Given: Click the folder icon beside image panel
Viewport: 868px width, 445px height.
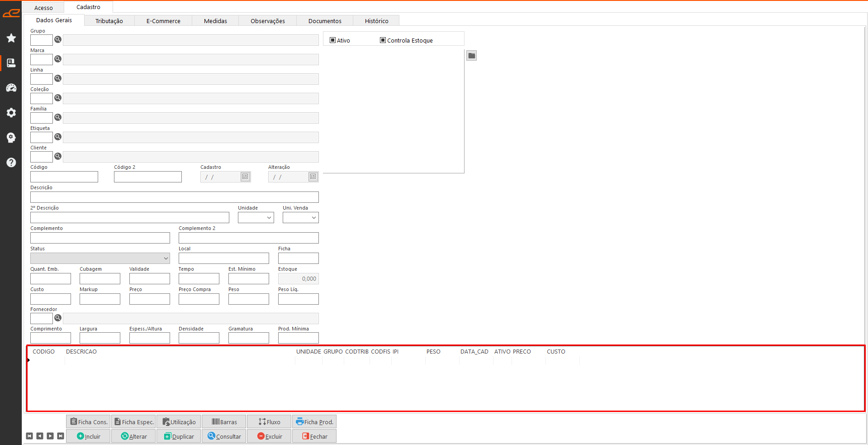Looking at the screenshot, I should click(x=471, y=56).
